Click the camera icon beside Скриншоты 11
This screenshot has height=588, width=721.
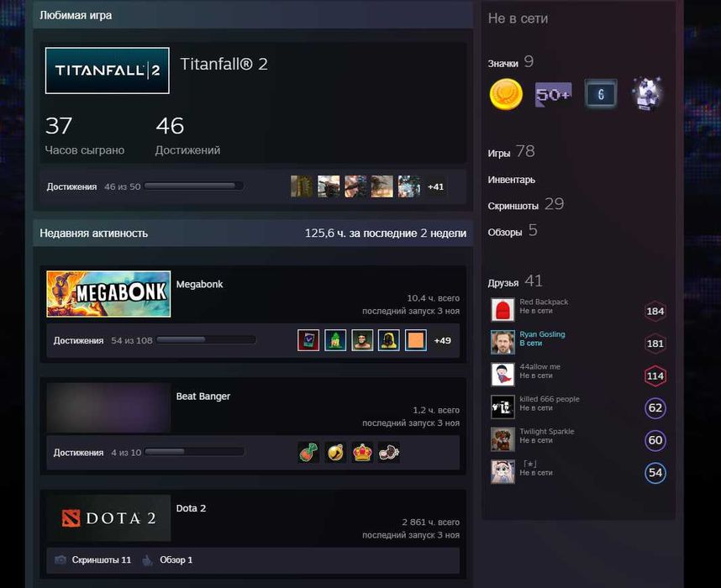tap(61, 560)
